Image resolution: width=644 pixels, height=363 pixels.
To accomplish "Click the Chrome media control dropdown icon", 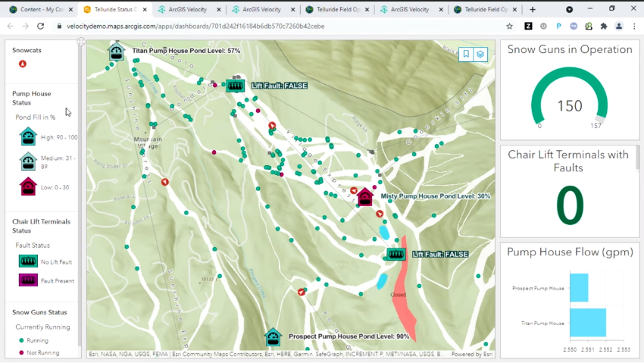I will (569, 9).
